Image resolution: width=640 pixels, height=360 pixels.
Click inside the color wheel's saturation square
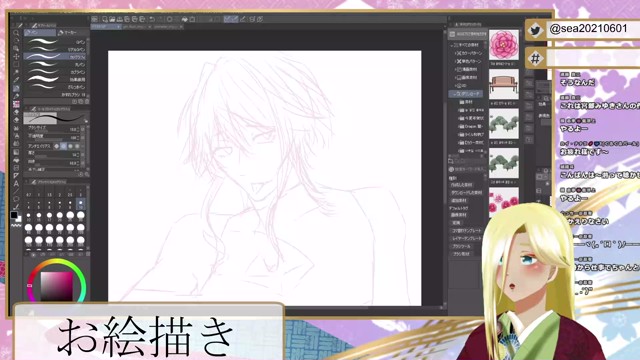(56, 286)
